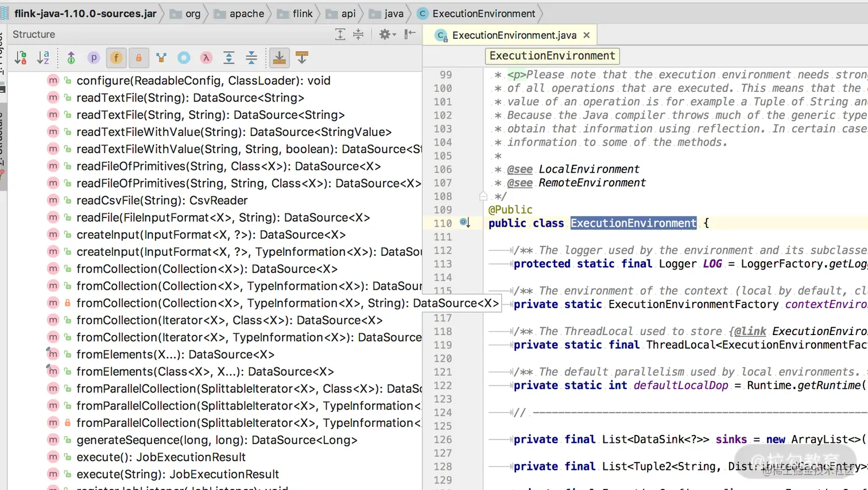Click expand-all icon in Structure header
The height and width of the screenshot is (490, 868).
pos(340,34)
